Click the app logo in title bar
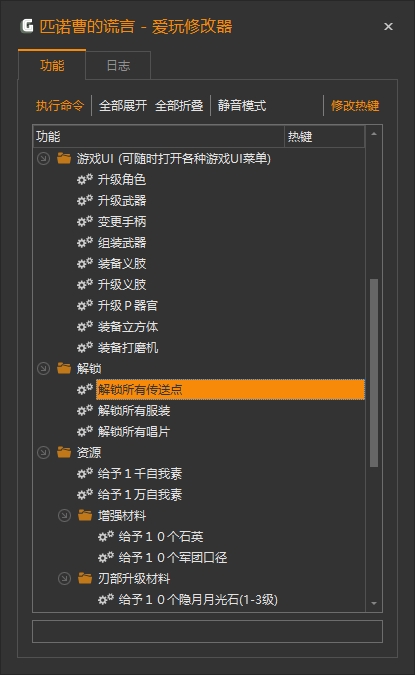Viewport: 415px width, 675px height. click(x=27, y=26)
